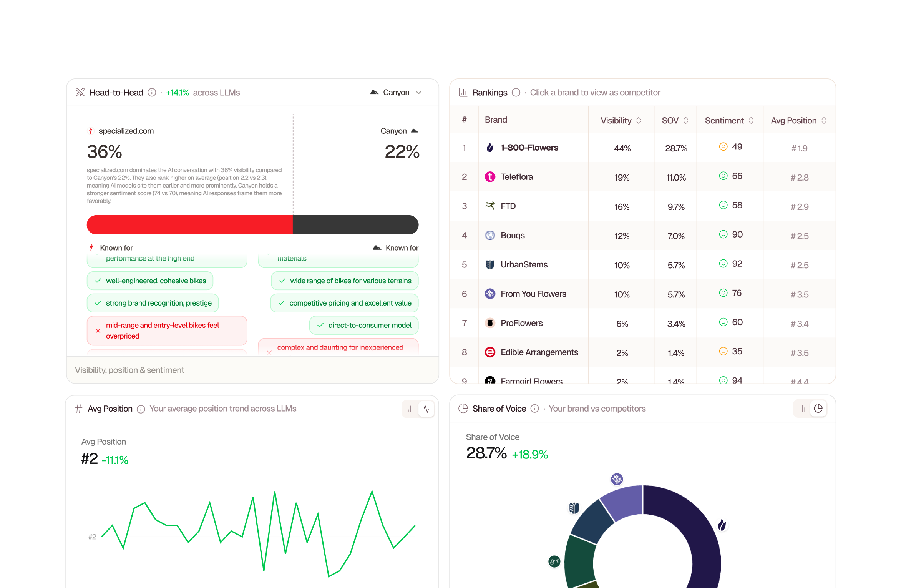The image size is (901, 588).
Task: Click the 'well-engineered, cohesive bikes' tag
Action: click(x=150, y=281)
